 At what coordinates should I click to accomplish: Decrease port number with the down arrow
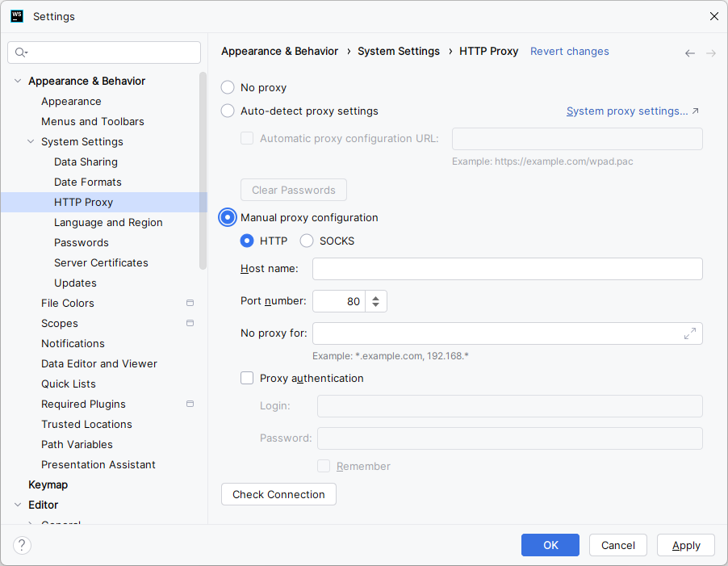[x=375, y=305]
